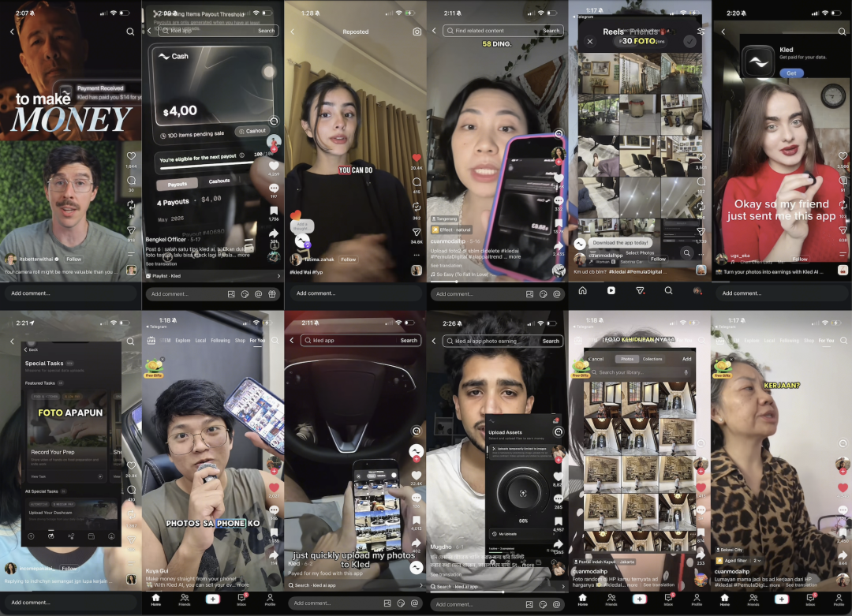This screenshot has width=852, height=616.
Task: Tap the search icon on the KERJAAN? video
Action: tap(843, 341)
